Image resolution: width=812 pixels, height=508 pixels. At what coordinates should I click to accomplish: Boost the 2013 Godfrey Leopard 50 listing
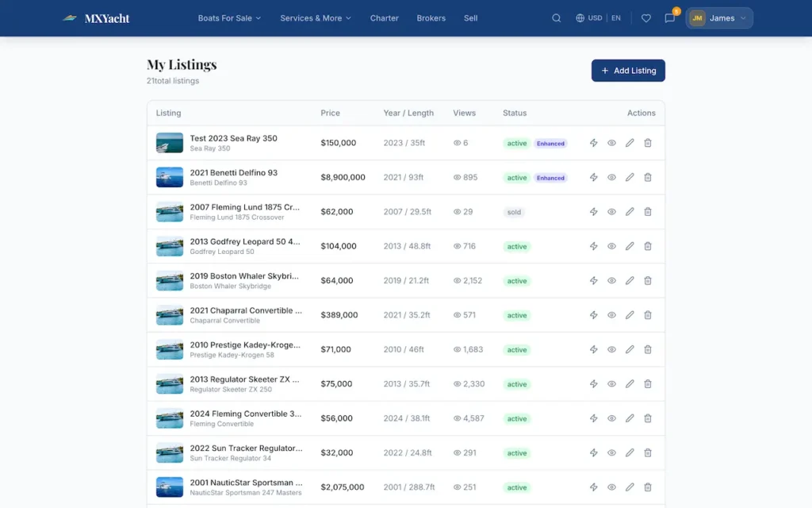(x=593, y=246)
